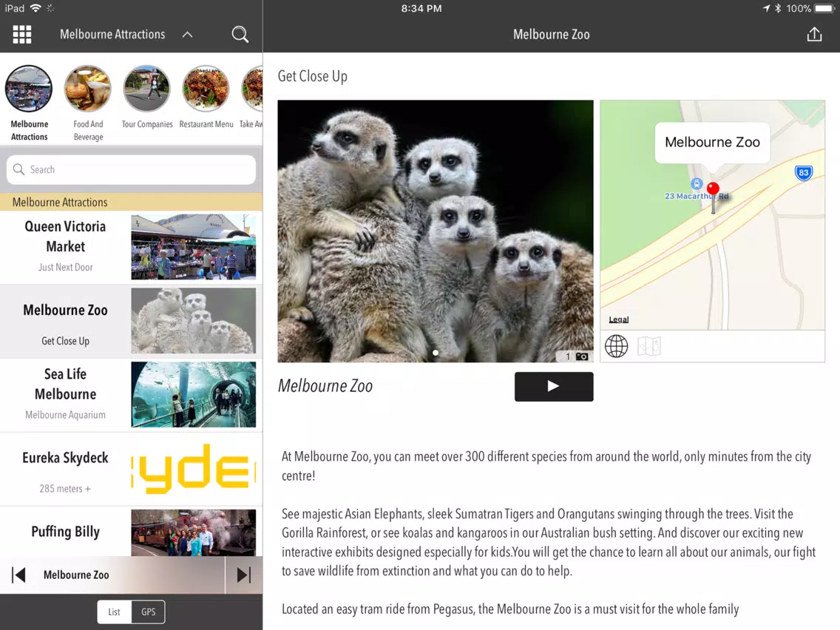Click the Melbourne Zoo bottom navigator label
Screen dimensions: 840x630
(x=76, y=575)
